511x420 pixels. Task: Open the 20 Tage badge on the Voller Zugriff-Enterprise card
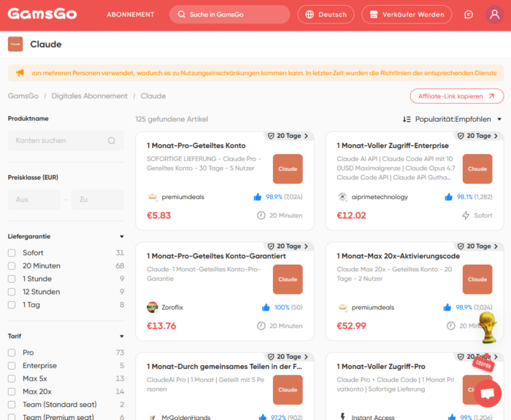(x=478, y=136)
